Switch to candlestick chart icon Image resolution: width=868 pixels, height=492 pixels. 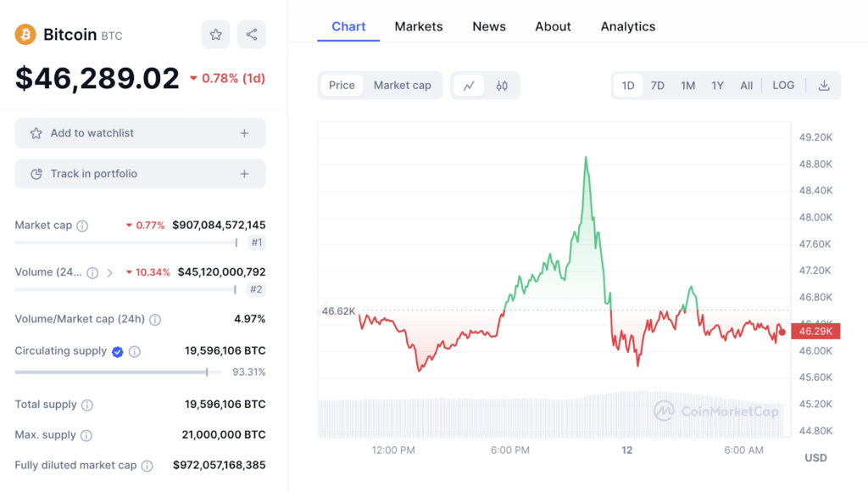click(x=502, y=86)
